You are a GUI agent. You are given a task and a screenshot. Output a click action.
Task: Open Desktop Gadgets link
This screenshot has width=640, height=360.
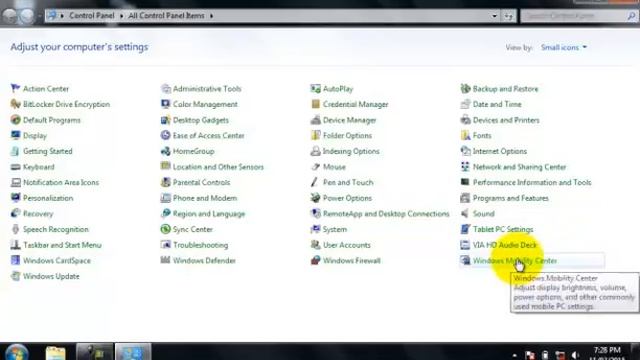[x=201, y=120]
